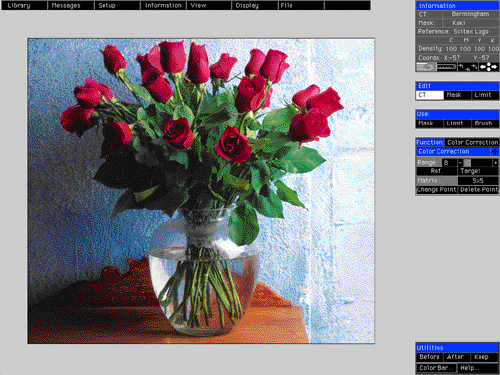Viewport: 500px width, 375px height.
Task: Click the roses photo in the canvas
Action: click(x=201, y=191)
